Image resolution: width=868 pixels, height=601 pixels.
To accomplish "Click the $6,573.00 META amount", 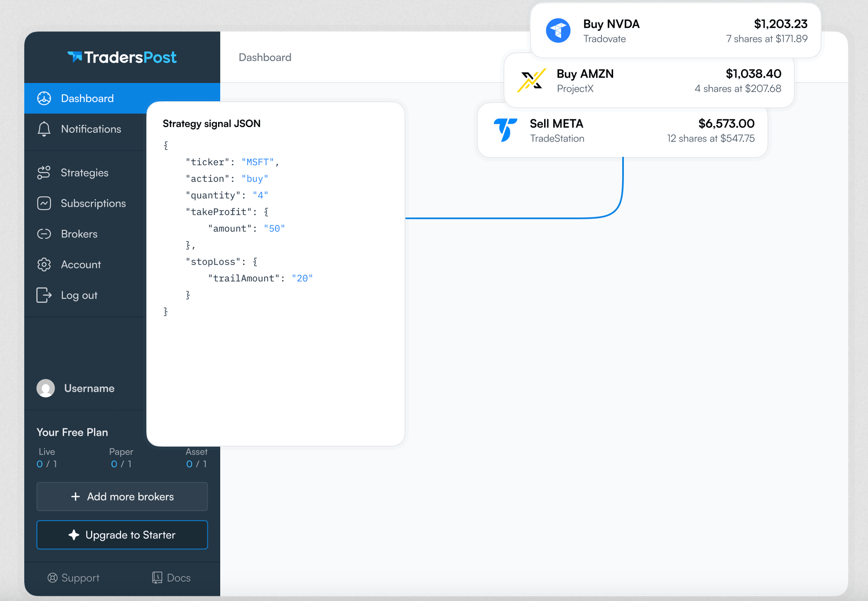I will (x=726, y=124).
